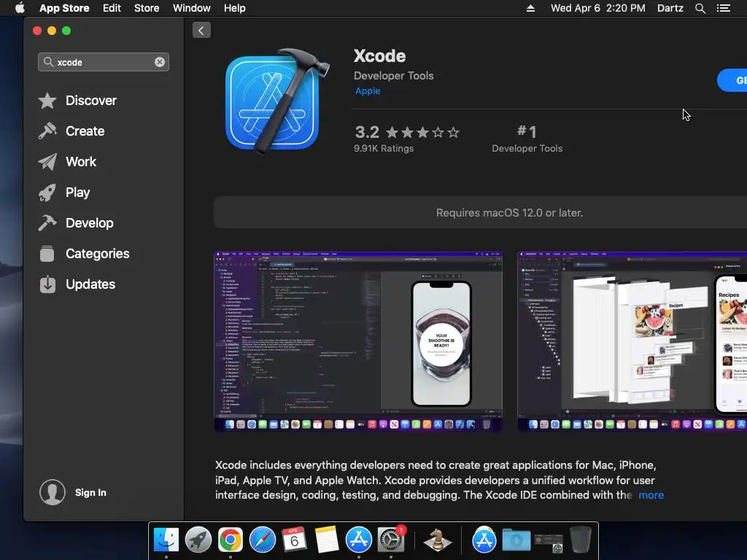Open the Apple menu
This screenshot has height=560, width=747.
pyautogui.click(x=20, y=7)
